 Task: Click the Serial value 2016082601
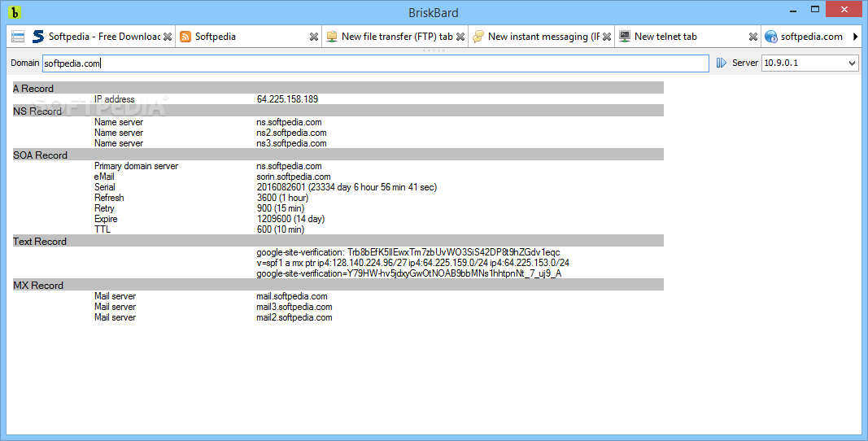[347, 186]
